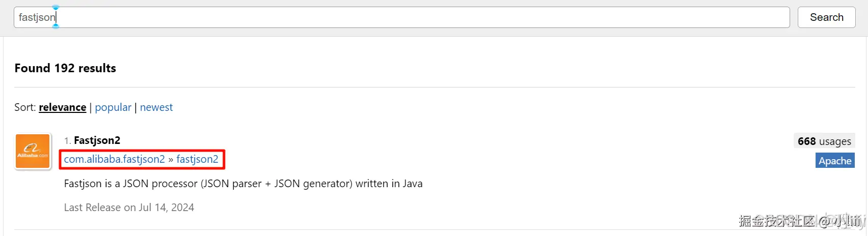Click the Alibaba logo icon
The width and height of the screenshot is (868, 236).
pyautogui.click(x=33, y=151)
